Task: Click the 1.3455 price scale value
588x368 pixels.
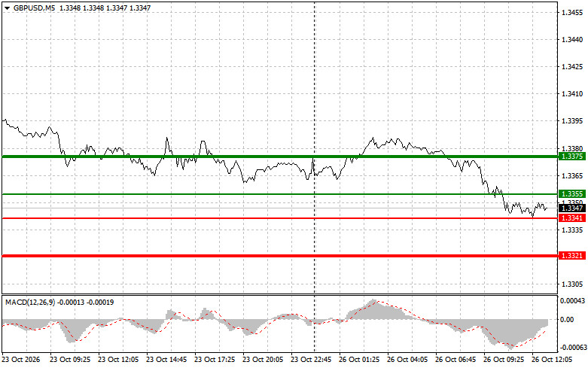Action: (572, 12)
